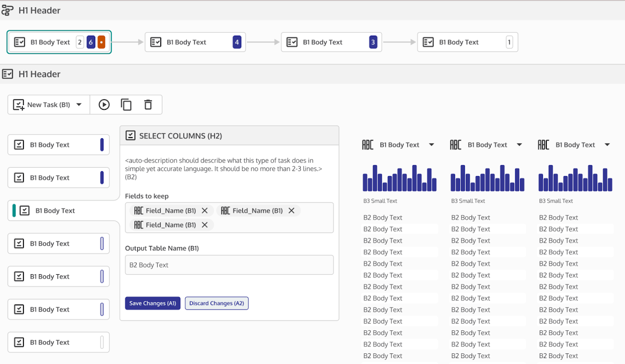Click the New Task (B1) button label
Image resolution: width=625 pixels, height=364 pixels.
(48, 104)
